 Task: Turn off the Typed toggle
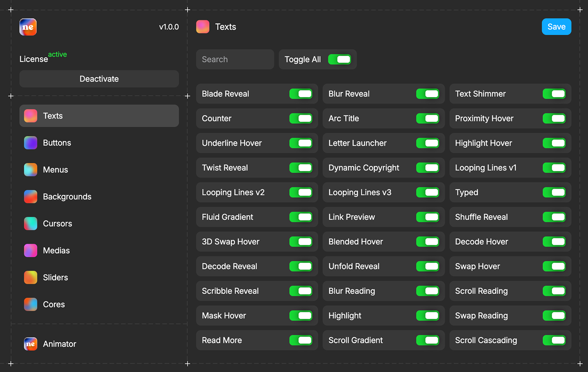(x=554, y=193)
